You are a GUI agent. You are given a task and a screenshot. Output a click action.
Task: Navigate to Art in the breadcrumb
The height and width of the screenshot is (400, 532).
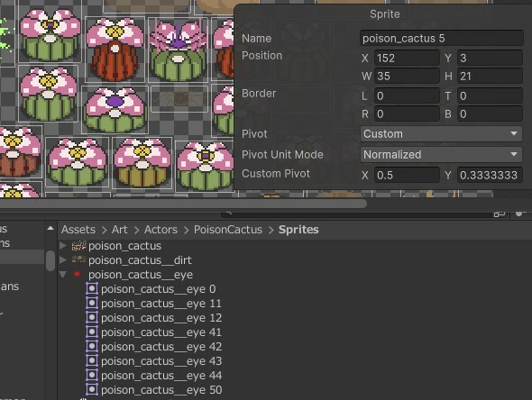[x=120, y=230]
